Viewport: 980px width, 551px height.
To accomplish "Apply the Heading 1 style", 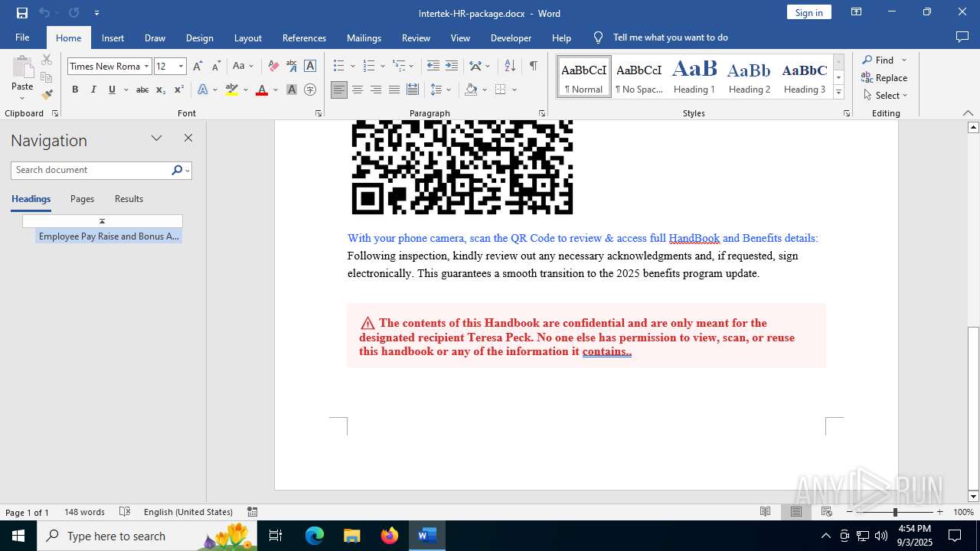I will click(694, 77).
